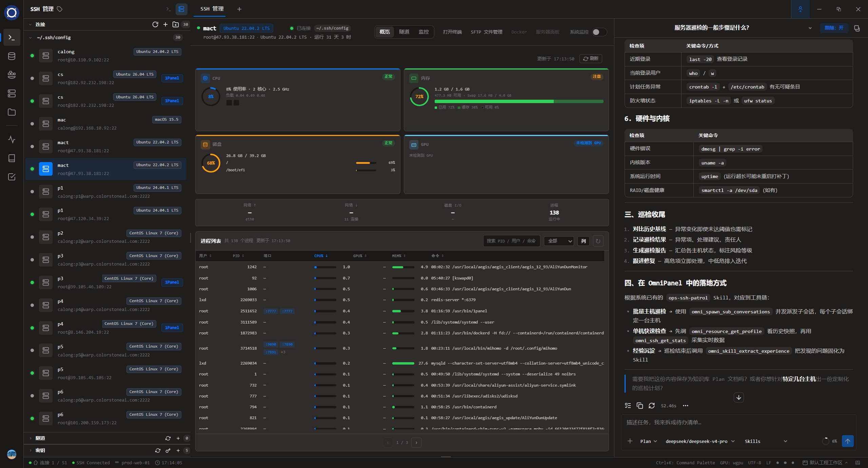Click the disk 68% circular gauge
Screen dimensions: 868x468
click(211, 163)
